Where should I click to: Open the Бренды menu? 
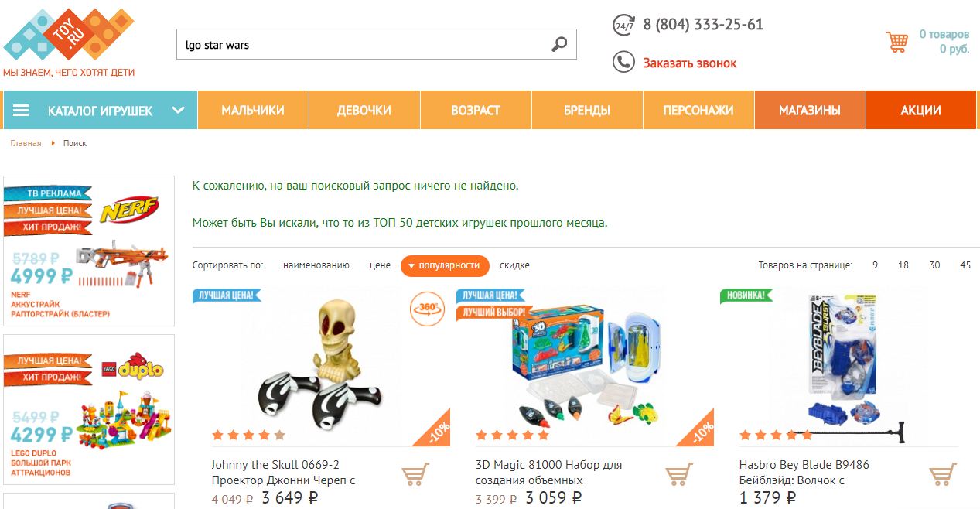[x=587, y=111]
